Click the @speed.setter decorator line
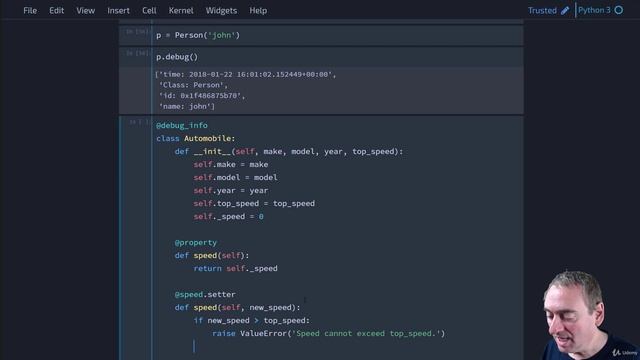The height and width of the screenshot is (360, 640). tap(205, 294)
